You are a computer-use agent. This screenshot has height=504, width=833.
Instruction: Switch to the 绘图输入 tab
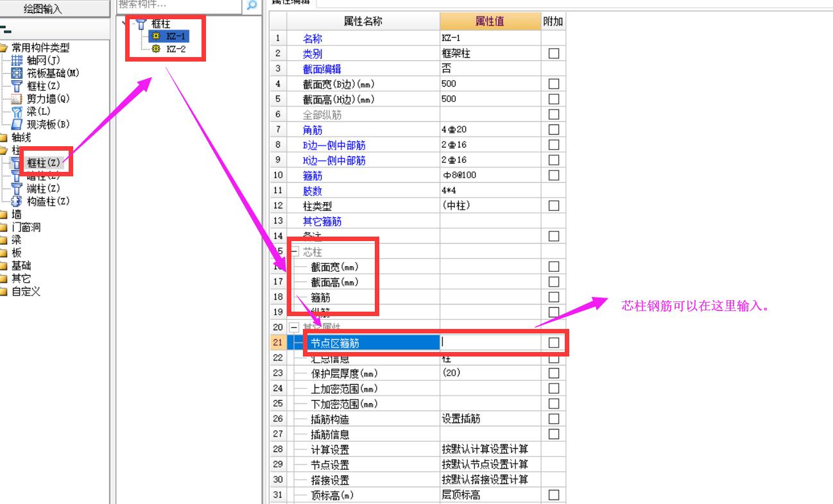pos(43,8)
